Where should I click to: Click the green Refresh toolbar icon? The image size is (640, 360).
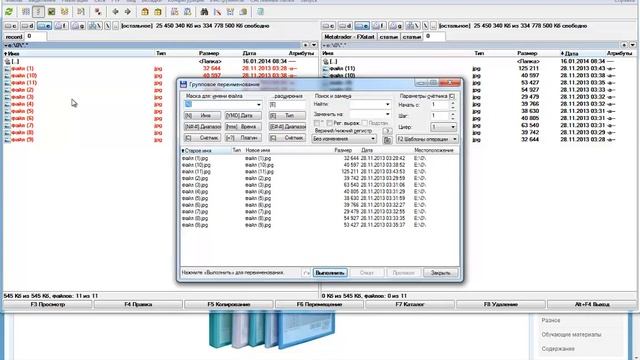9,12
